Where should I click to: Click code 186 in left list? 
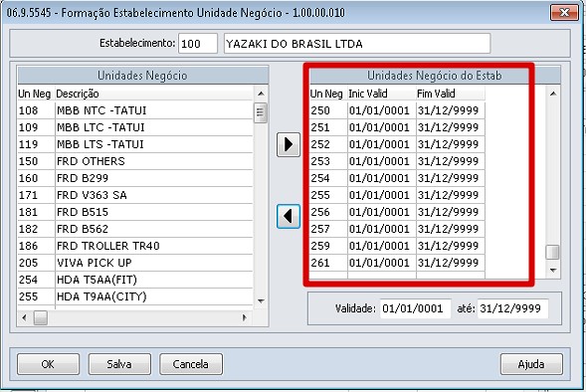tap(29, 246)
